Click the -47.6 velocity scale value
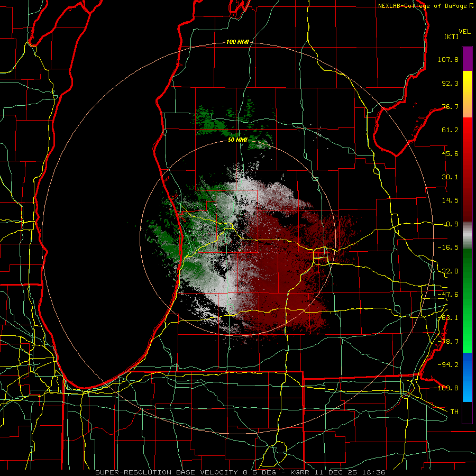Viewport: 476px width, 476px height. [448, 295]
